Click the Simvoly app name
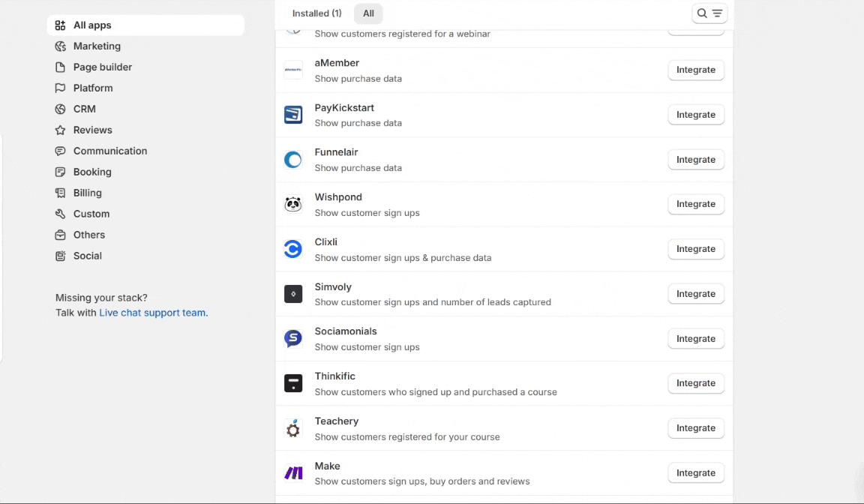This screenshot has height=504, width=864. point(333,287)
